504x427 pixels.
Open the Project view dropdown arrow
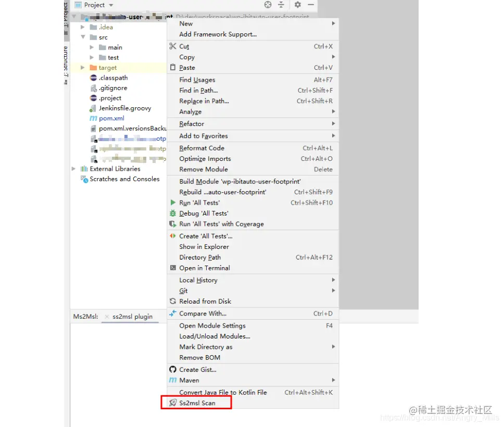point(111,5)
